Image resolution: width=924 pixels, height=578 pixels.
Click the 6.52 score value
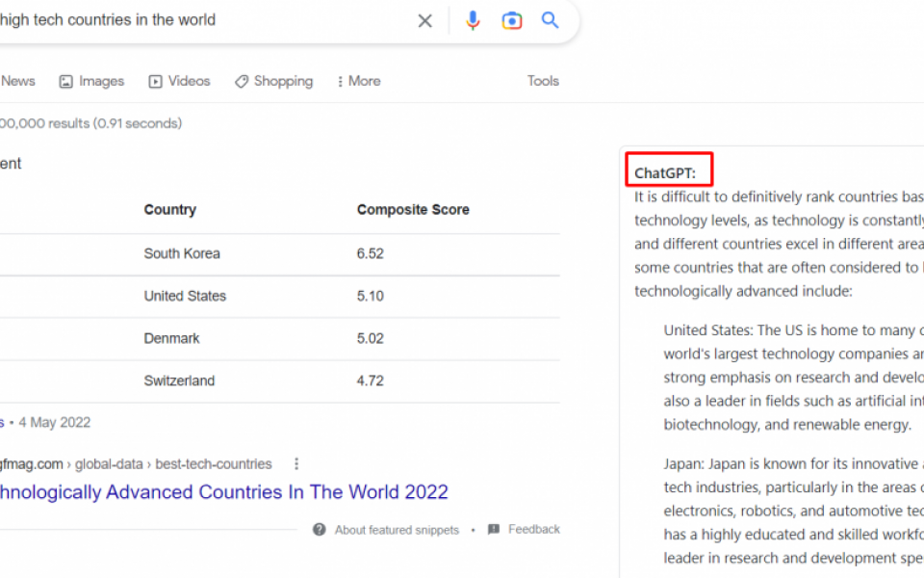point(370,253)
